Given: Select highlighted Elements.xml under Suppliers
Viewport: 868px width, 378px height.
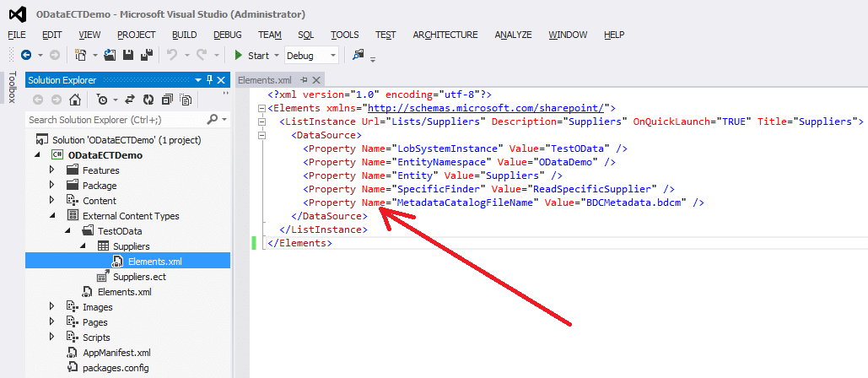Looking at the screenshot, I should 154,261.
